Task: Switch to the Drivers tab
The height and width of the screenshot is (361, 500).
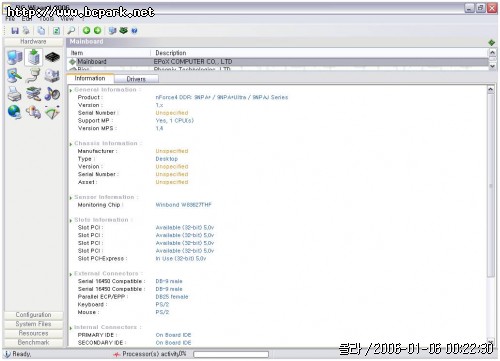Action: (136, 79)
